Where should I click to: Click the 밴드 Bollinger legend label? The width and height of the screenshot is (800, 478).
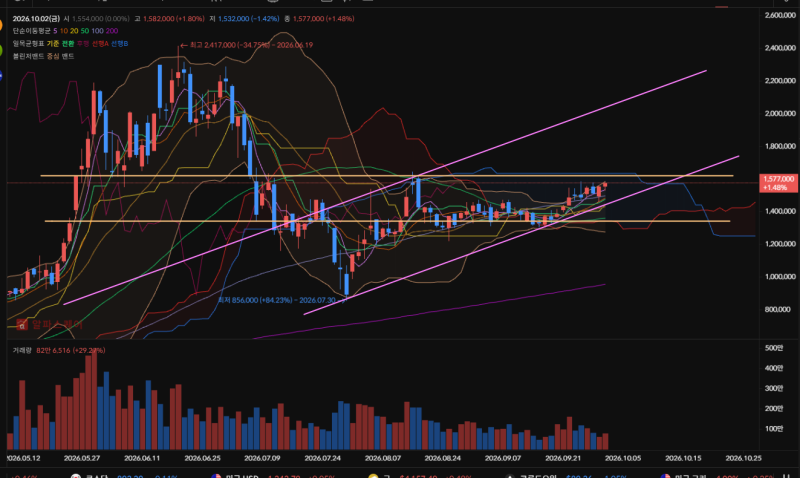tap(68, 57)
